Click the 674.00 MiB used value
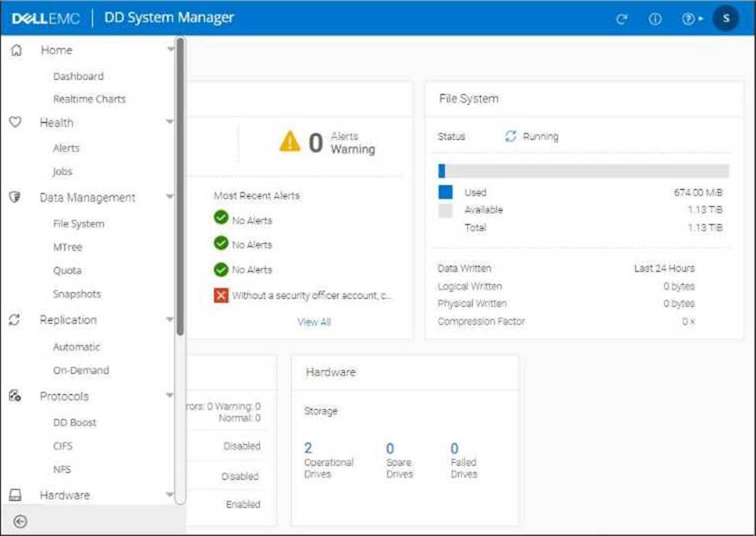 click(x=699, y=193)
